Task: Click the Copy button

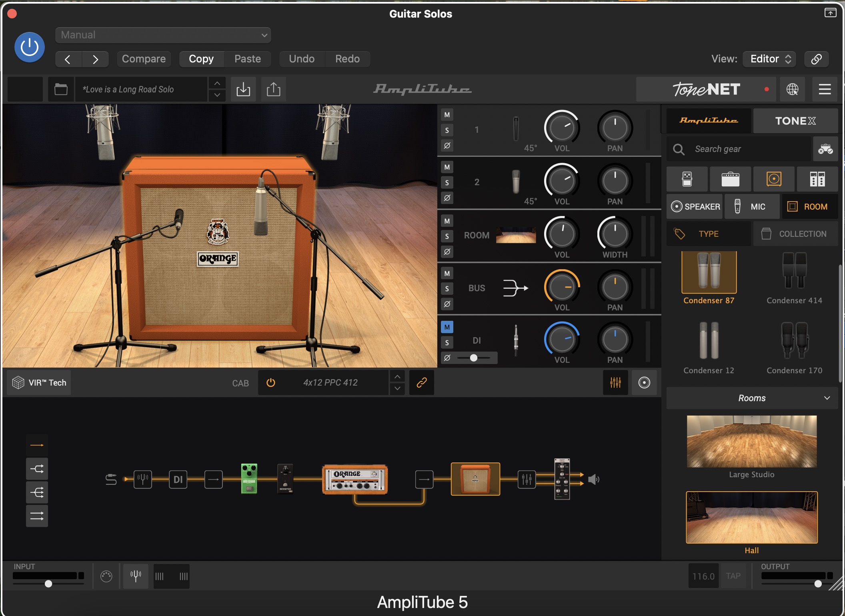Action: tap(201, 59)
